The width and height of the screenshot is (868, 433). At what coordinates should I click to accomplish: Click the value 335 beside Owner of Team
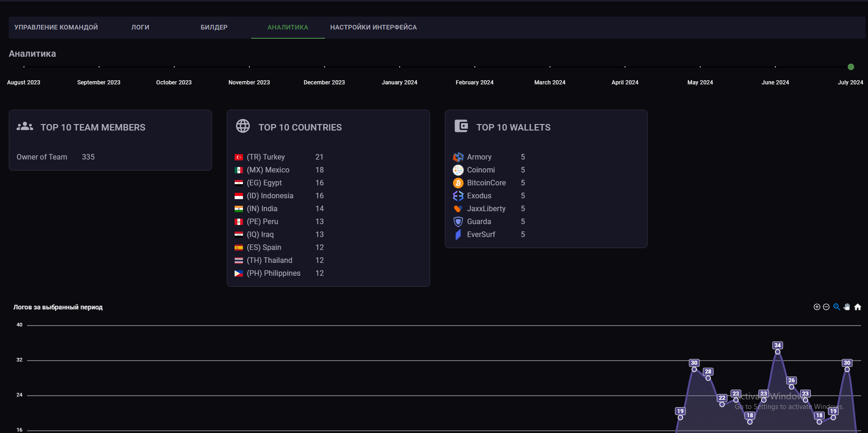point(88,157)
